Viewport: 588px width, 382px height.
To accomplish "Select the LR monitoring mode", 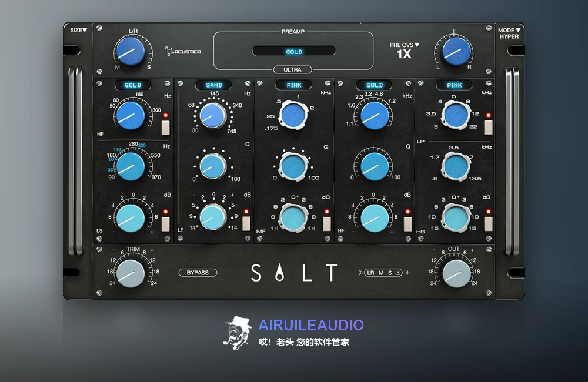I will pos(370,273).
